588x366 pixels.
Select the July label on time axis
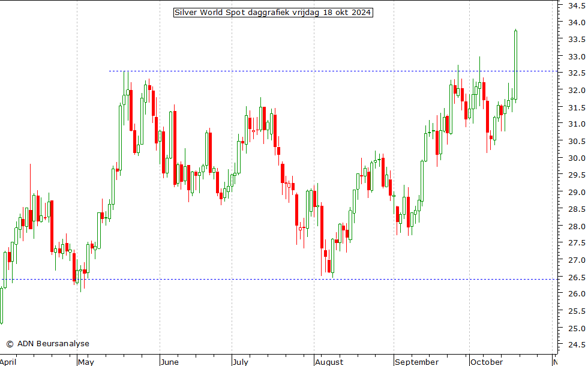[x=241, y=362]
